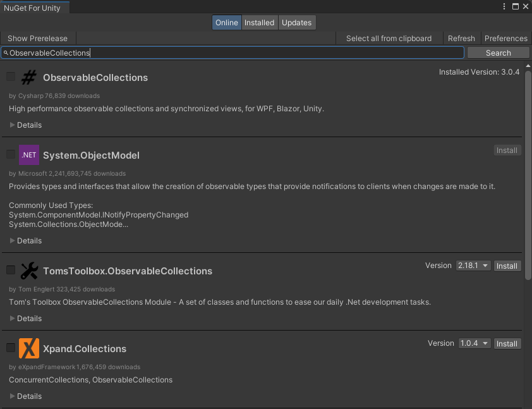Screen dimensions: 532x409
Task: Click the ObservableCollections package title
Action: pos(95,78)
